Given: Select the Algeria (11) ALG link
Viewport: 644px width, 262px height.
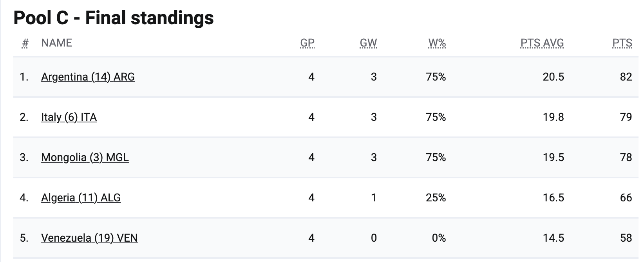Looking at the screenshot, I should pyautogui.click(x=81, y=198).
